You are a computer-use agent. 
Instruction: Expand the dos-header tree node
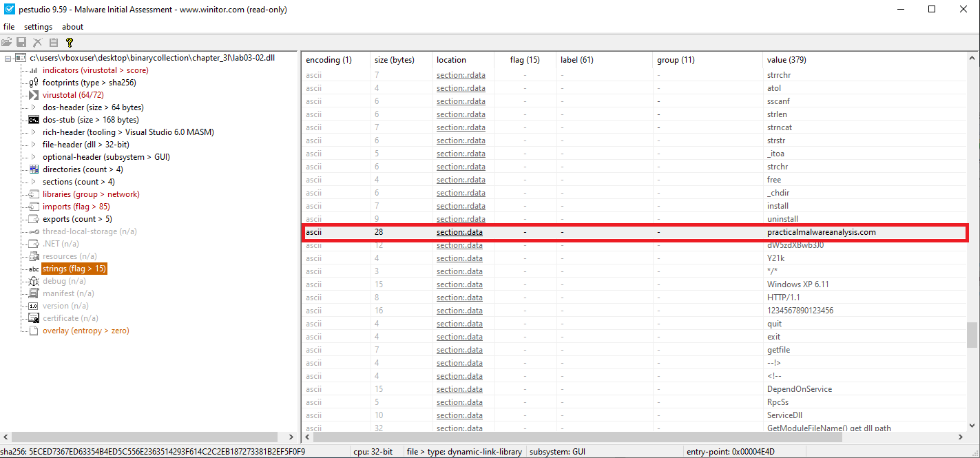point(34,107)
